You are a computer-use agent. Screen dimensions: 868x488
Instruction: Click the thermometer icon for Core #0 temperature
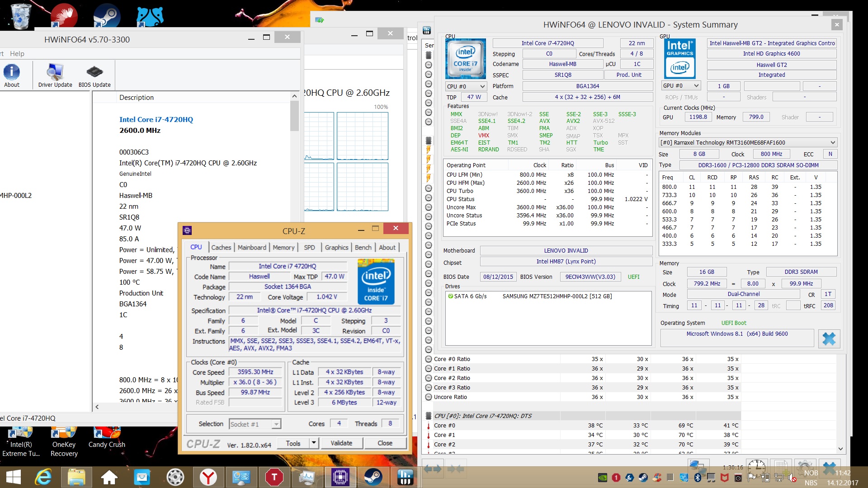pyautogui.click(x=429, y=426)
